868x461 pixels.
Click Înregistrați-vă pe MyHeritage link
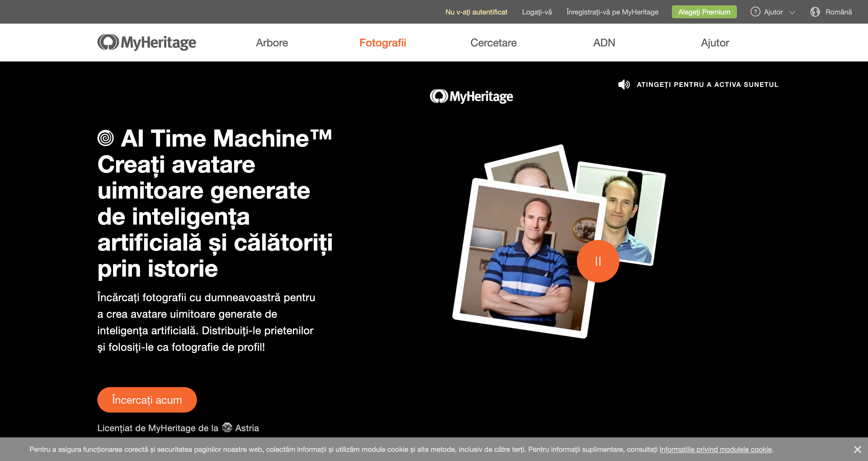(612, 12)
